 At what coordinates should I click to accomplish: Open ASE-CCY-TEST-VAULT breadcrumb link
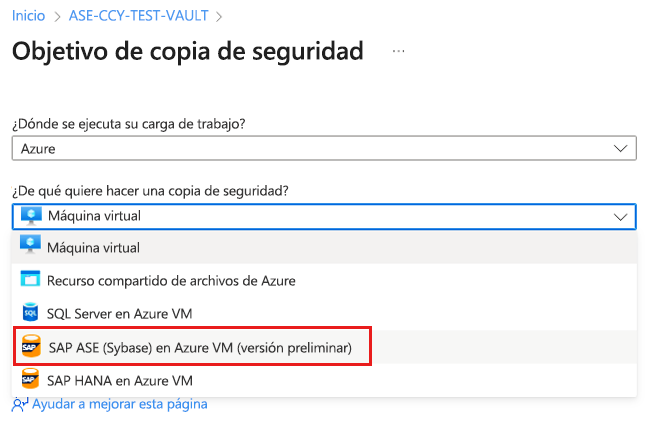[138, 16]
